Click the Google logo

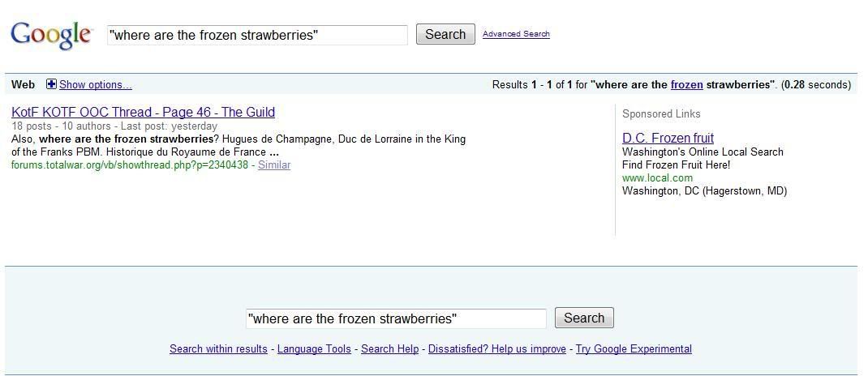pos(51,35)
